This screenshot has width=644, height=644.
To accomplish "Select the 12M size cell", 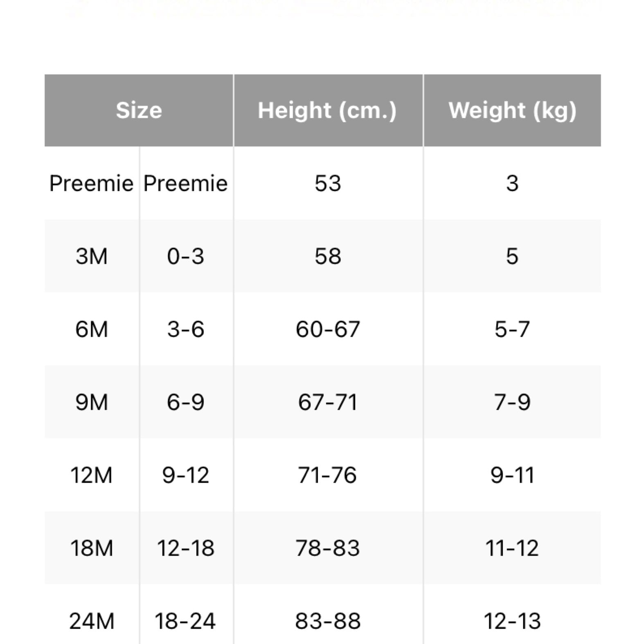I will point(92,475).
